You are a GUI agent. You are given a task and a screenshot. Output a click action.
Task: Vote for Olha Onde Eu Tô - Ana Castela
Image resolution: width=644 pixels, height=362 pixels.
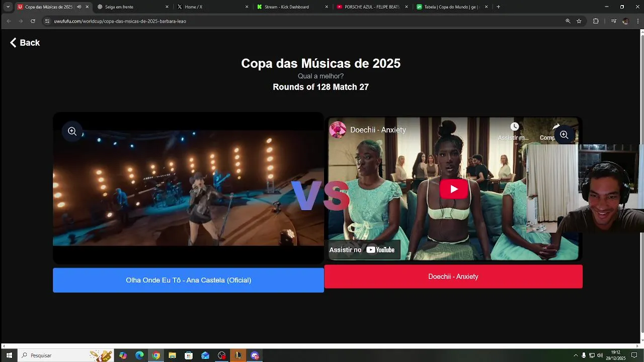tap(188, 280)
